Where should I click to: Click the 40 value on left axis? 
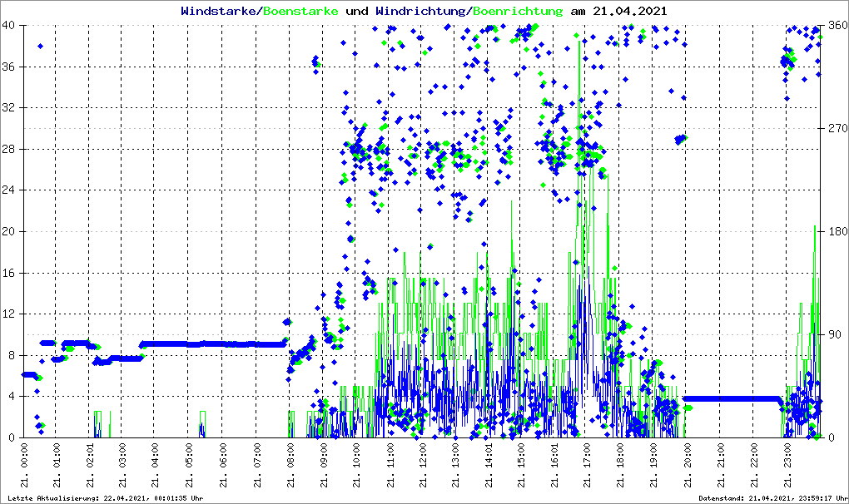pyautogui.click(x=9, y=25)
